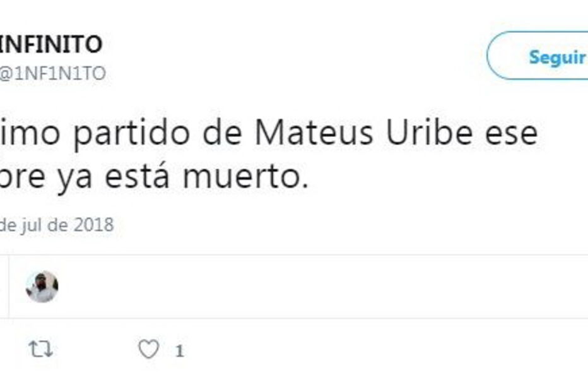This screenshot has width=588, height=392.
Task: Retweet by clicking the circular arrows
Action: 41,347
